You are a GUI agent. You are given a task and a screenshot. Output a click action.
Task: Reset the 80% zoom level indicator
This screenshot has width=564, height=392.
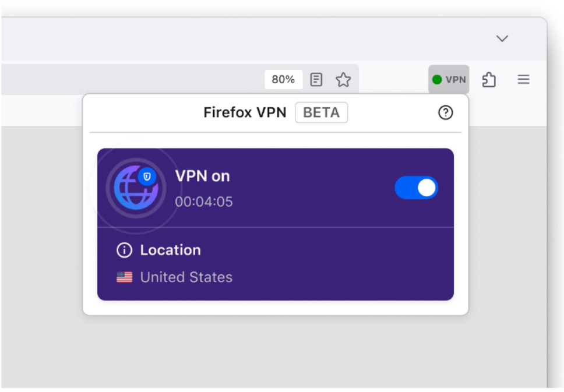tap(283, 80)
